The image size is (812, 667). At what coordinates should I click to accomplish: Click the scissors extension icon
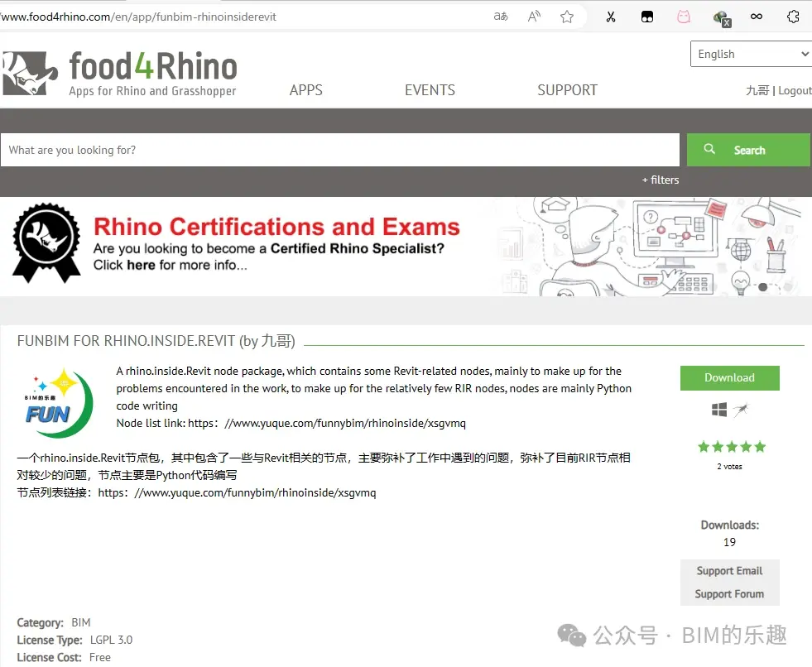pyautogui.click(x=611, y=16)
